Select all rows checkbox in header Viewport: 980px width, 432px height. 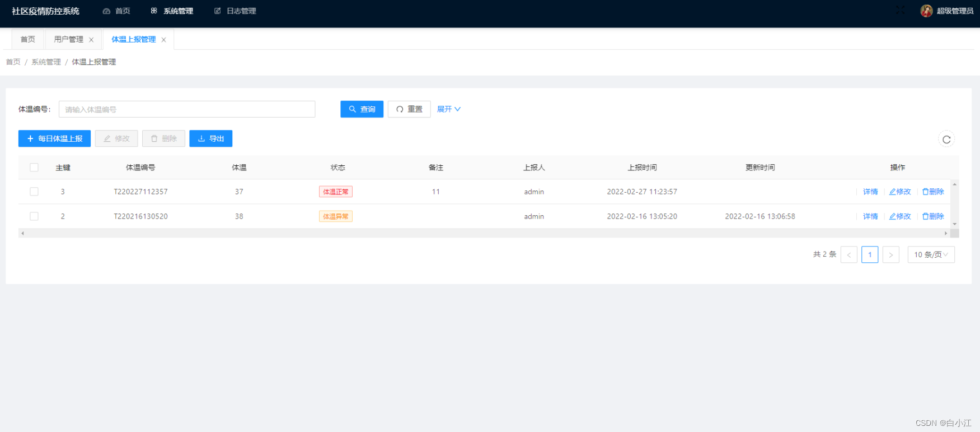34,168
